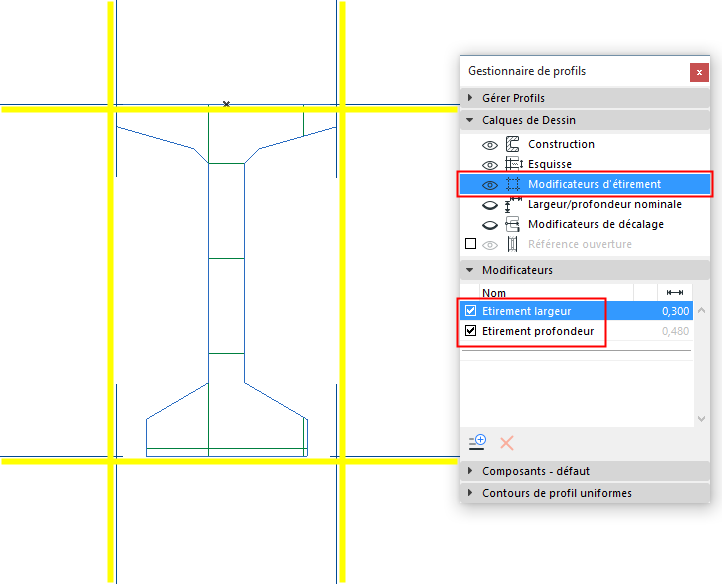Select the Esquisse layer name

tap(550, 164)
